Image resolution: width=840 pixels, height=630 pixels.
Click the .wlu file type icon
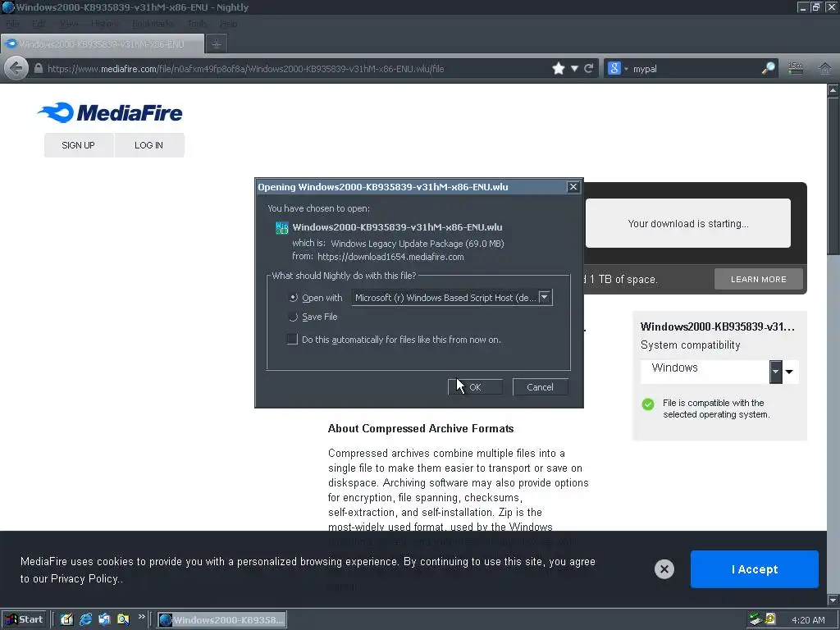[282, 228]
